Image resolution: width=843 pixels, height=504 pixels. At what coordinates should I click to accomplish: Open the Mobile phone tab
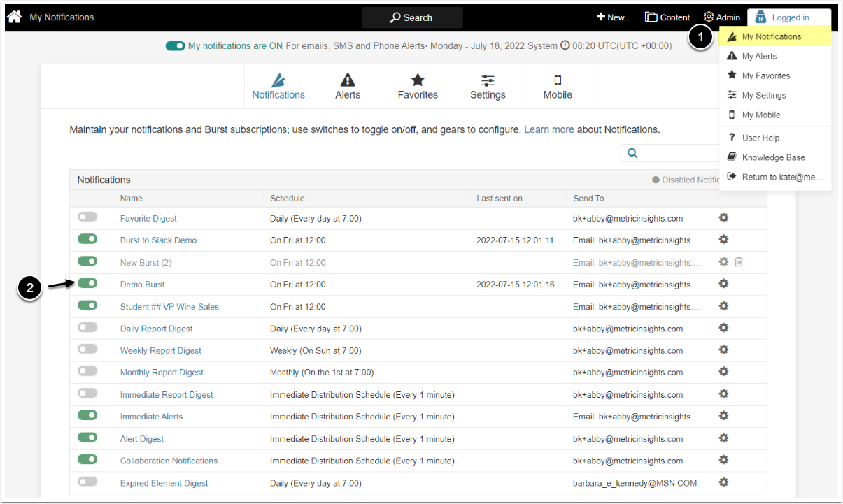point(558,87)
